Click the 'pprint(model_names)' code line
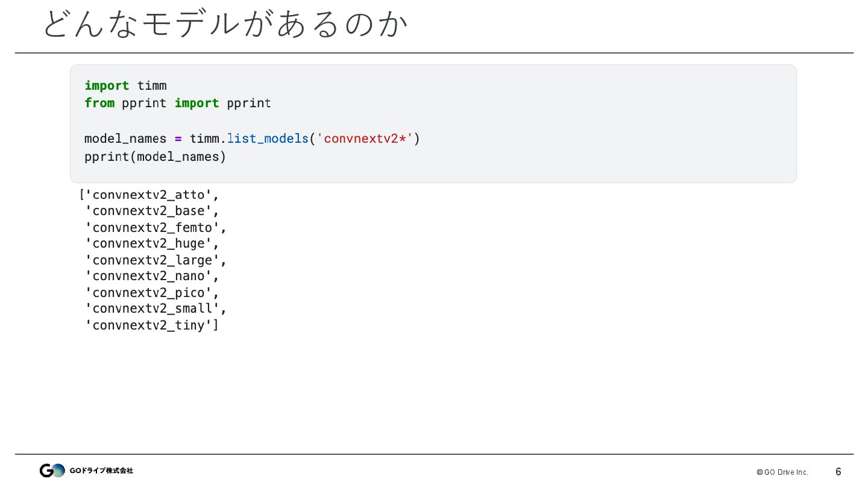 pos(155,157)
